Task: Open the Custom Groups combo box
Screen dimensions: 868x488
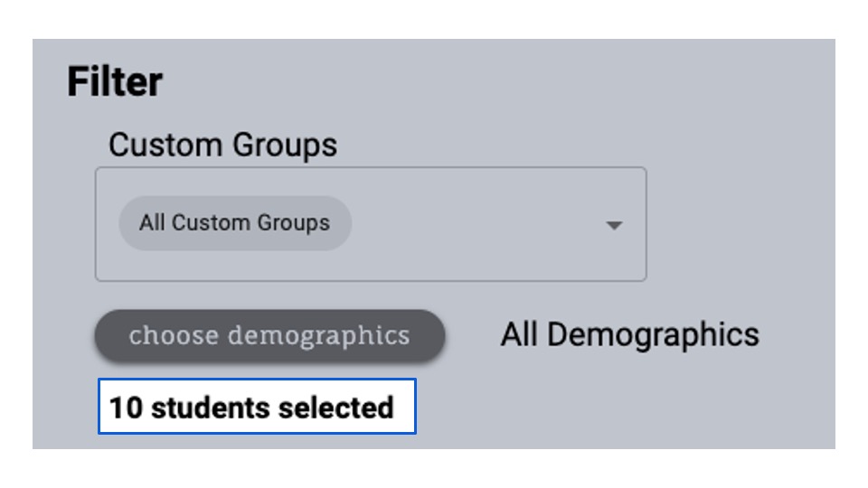Action: (x=371, y=224)
